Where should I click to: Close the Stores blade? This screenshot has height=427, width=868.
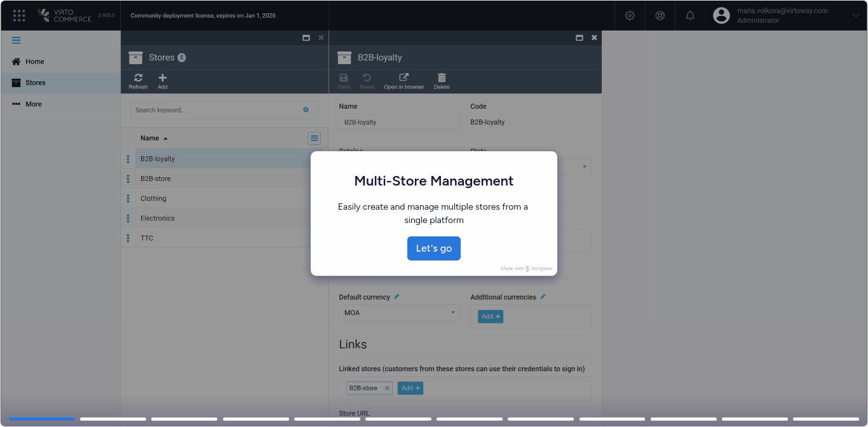coord(321,37)
